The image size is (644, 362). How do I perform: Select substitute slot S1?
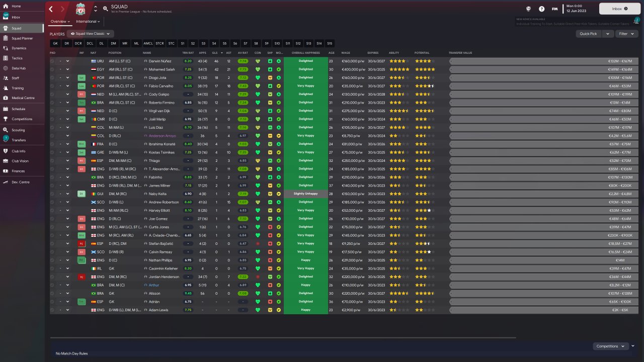tap(183, 43)
